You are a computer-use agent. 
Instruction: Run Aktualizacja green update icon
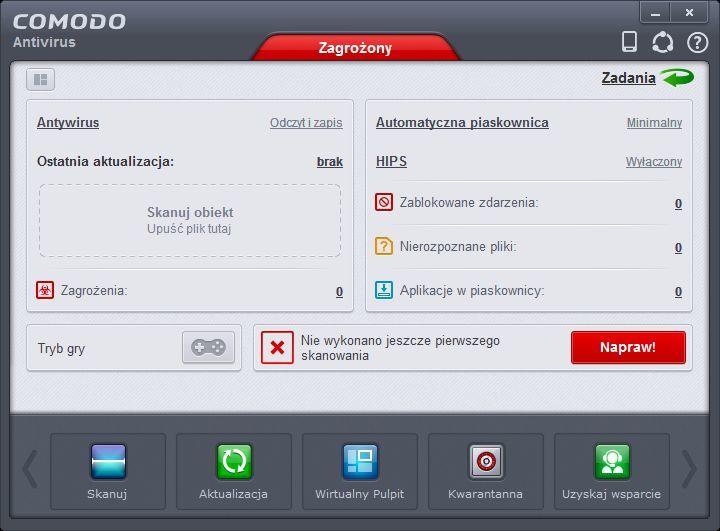(x=234, y=471)
